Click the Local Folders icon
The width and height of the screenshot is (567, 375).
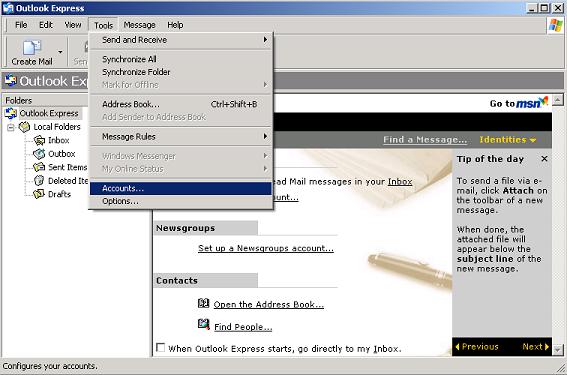coord(24,127)
